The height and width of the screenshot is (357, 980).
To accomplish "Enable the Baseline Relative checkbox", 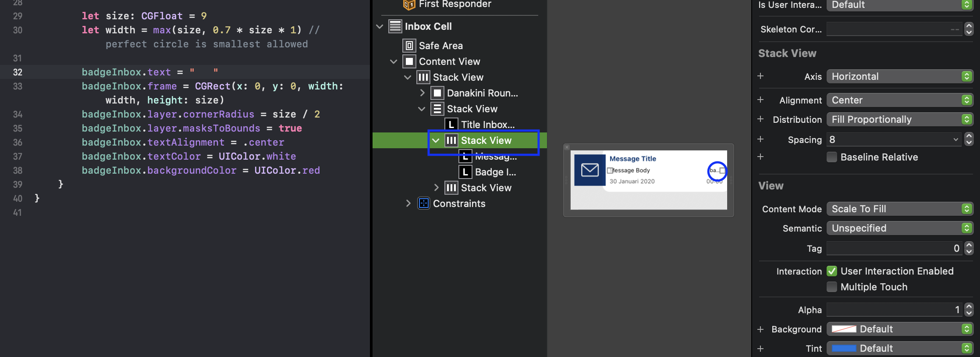I will click(831, 157).
